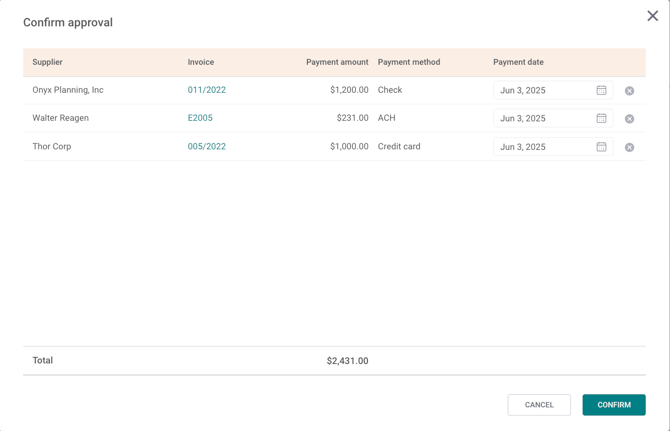Screen dimensions: 670x431
Task: Click the $1,000.00 payment amount
Action: pos(349,147)
